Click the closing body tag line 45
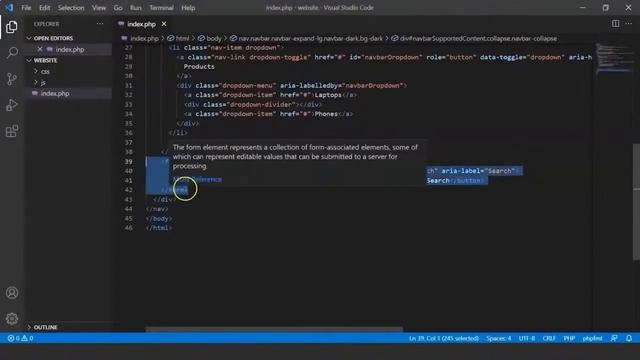The width and height of the screenshot is (640, 360). pos(159,218)
